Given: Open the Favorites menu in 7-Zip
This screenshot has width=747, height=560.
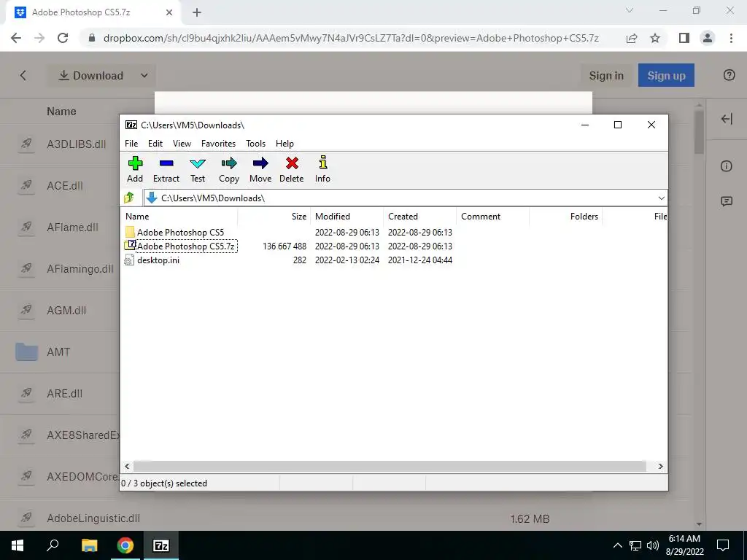Looking at the screenshot, I should (218, 144).
